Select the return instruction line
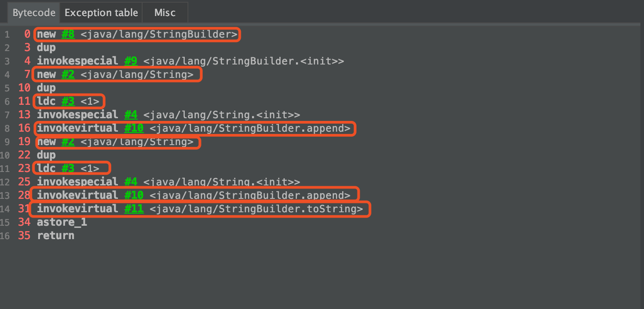This screenshot has width=644, height=309. click(x=56, y=236)
